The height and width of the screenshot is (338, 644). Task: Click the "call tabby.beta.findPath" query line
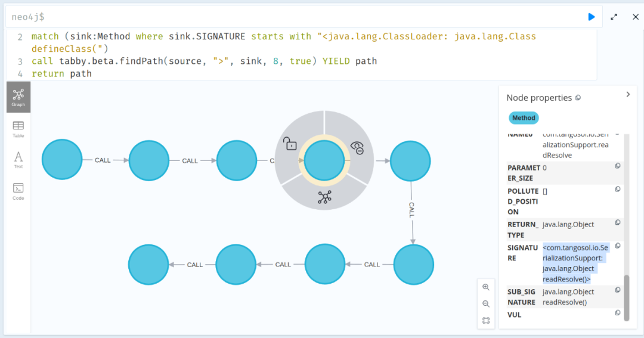click(204, 61)
